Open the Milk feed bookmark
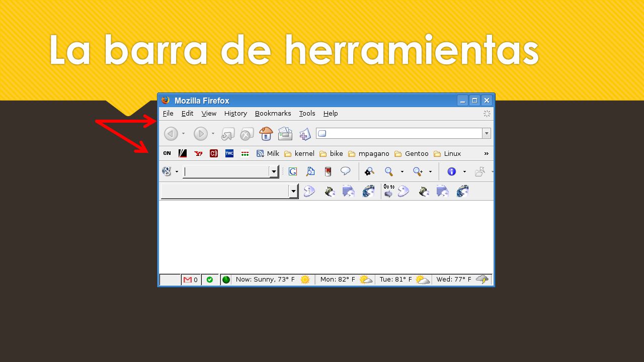The height and width of the screenshot is (362, 644). coord(268,153)
